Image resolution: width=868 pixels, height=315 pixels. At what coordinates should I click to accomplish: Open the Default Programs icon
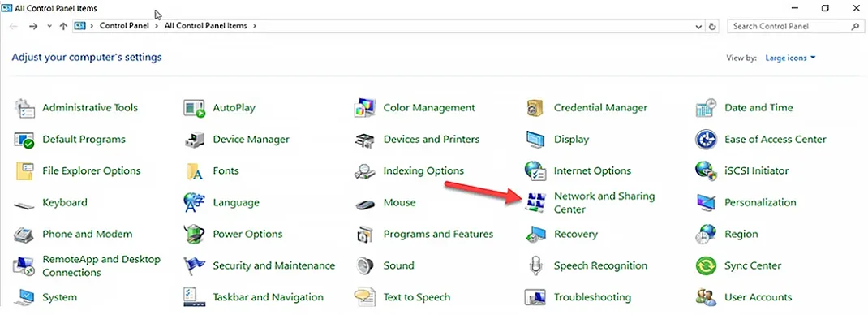tap(24, 140)
